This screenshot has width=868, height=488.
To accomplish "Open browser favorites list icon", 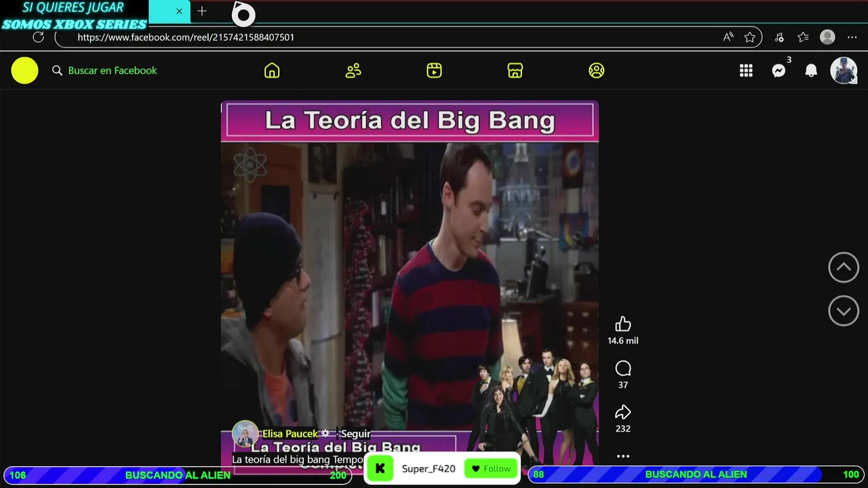I will coord(803,37).
